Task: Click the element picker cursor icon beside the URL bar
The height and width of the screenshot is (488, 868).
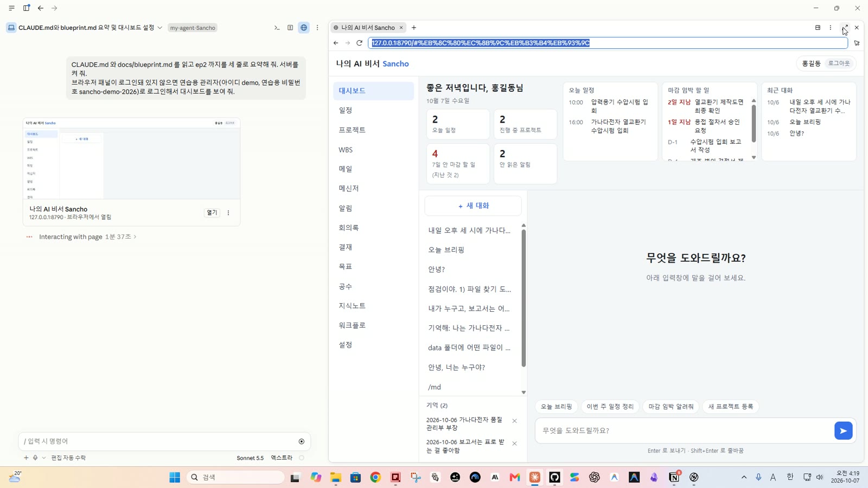Action: pos(857,43)
